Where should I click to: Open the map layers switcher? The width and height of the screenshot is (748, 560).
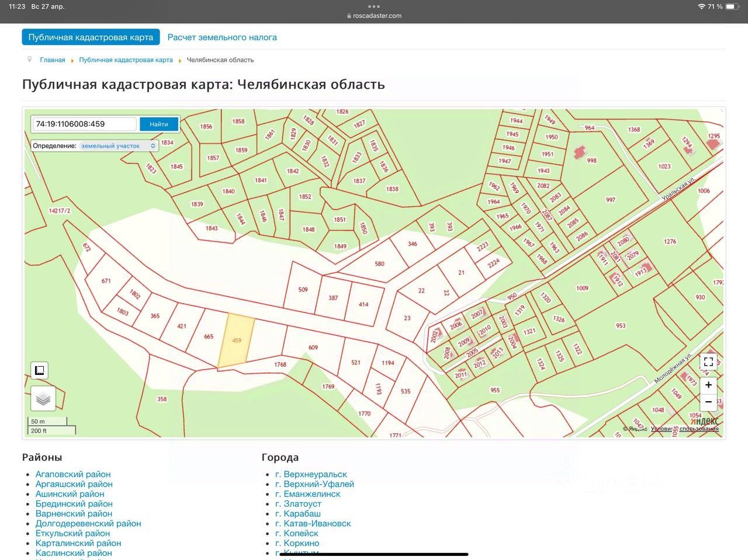pos(43,399)
